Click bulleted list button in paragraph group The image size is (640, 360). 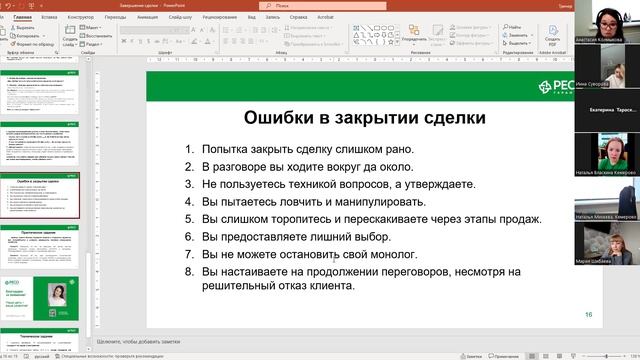227,30
